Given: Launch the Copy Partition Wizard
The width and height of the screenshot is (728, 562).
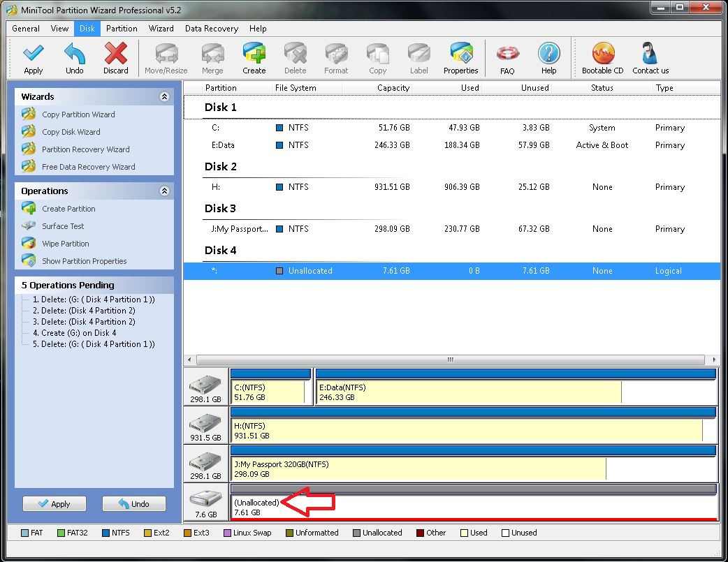Looking at the screenshot, I should [78, 114].
